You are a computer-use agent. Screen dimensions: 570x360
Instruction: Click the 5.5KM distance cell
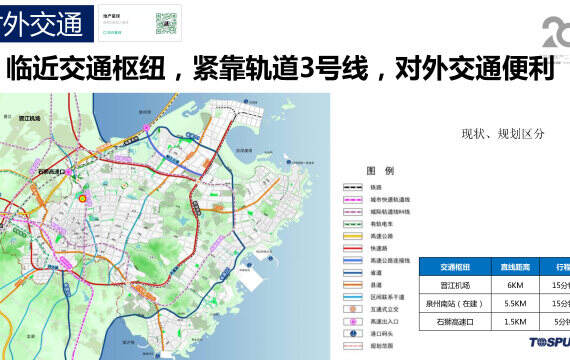point(515,303)
